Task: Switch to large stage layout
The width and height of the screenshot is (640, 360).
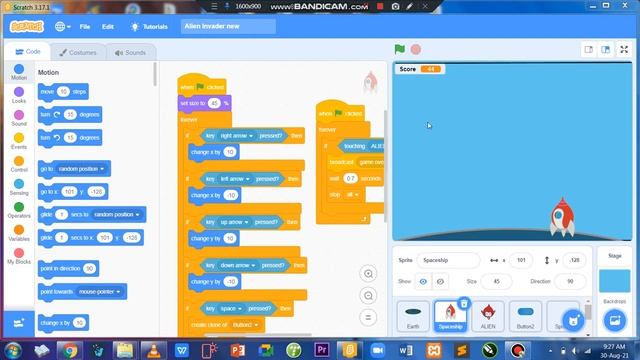Action: (605, 50)
